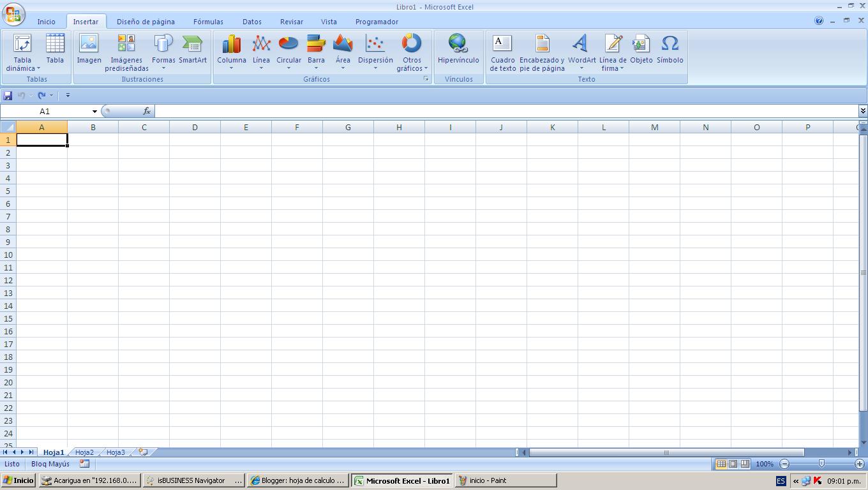Expand the formula bar

(863, 111)
